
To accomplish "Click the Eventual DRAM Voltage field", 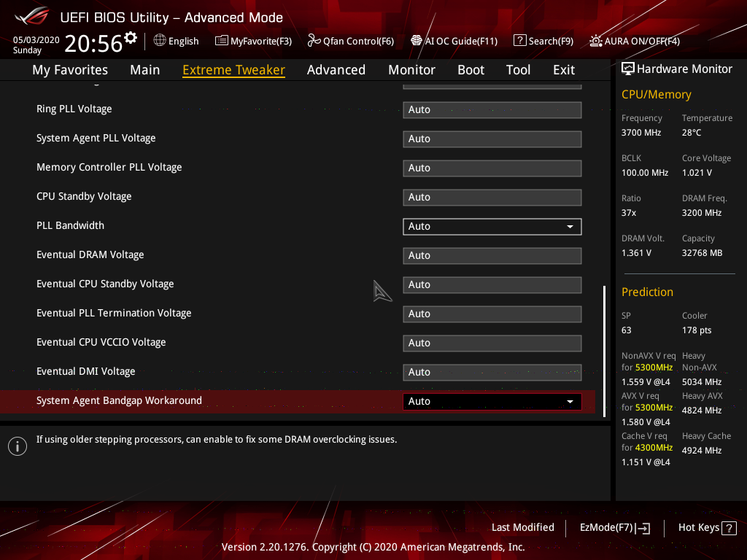I will [492, 256].
